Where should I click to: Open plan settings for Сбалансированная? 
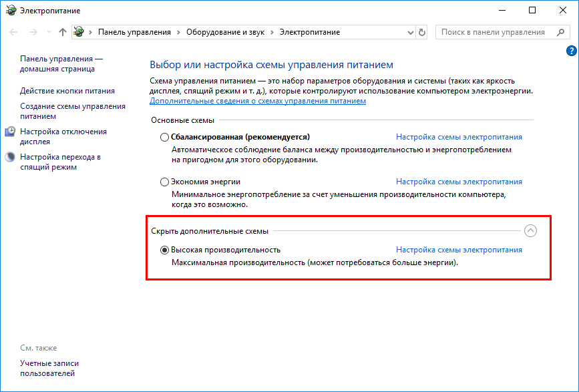(459, 137)
